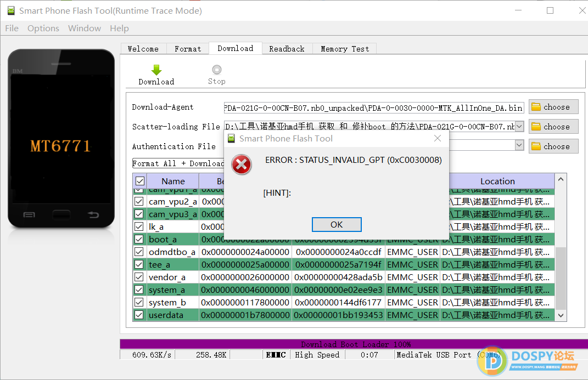Uncheck the boot_a partition checkbox
This screenshot has height=380, width=588.
[x=139, y=239]
